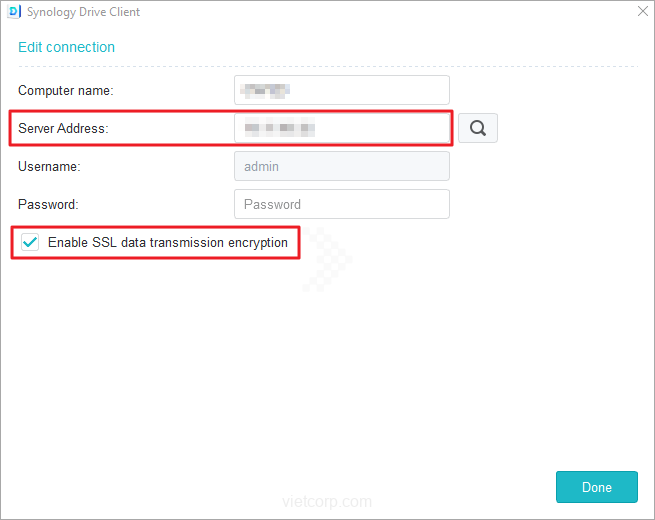
Task: Click the 'Username:' label
Action: [49, 166]
